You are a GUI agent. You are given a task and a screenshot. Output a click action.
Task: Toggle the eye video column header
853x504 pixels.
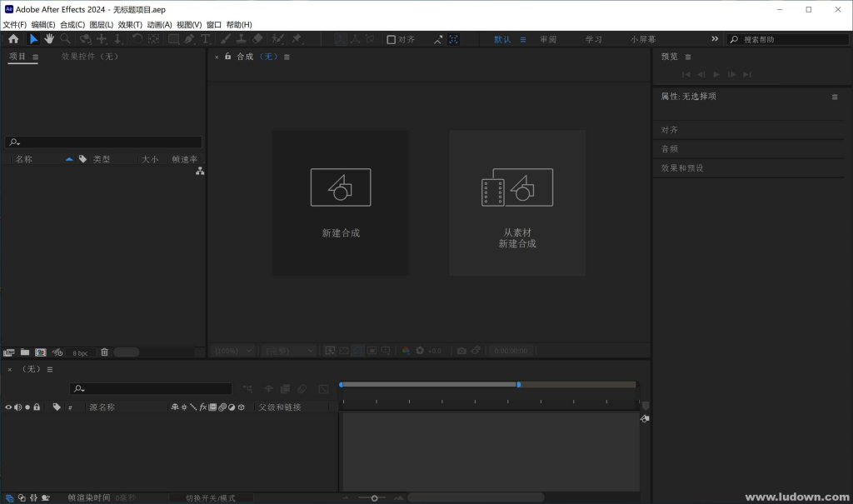8,407
